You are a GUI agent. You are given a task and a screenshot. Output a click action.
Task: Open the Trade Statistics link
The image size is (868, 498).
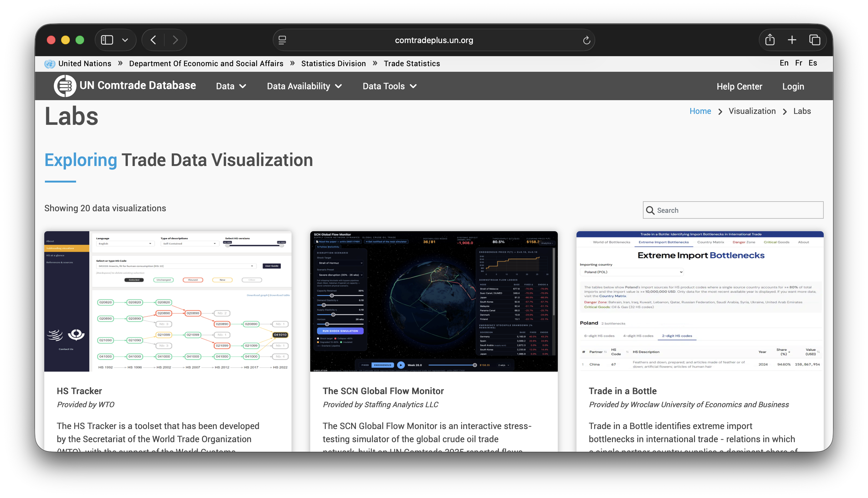(x=412, y=64)
